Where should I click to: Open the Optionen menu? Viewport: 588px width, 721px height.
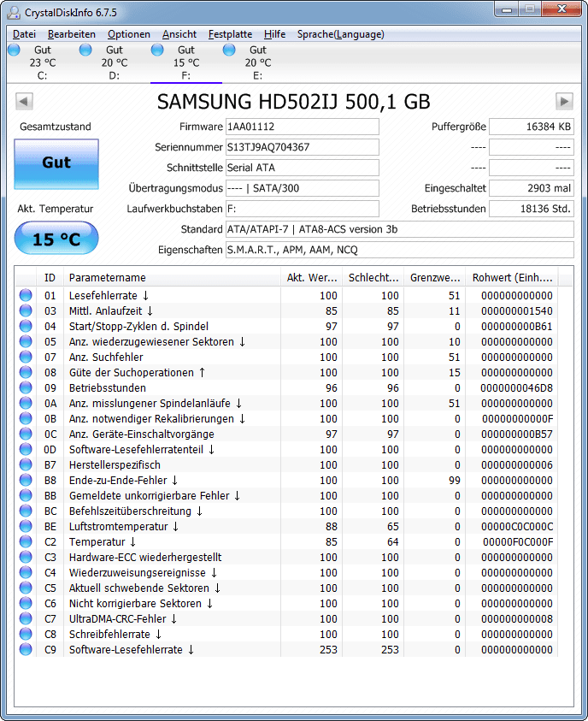pos(128,34)
